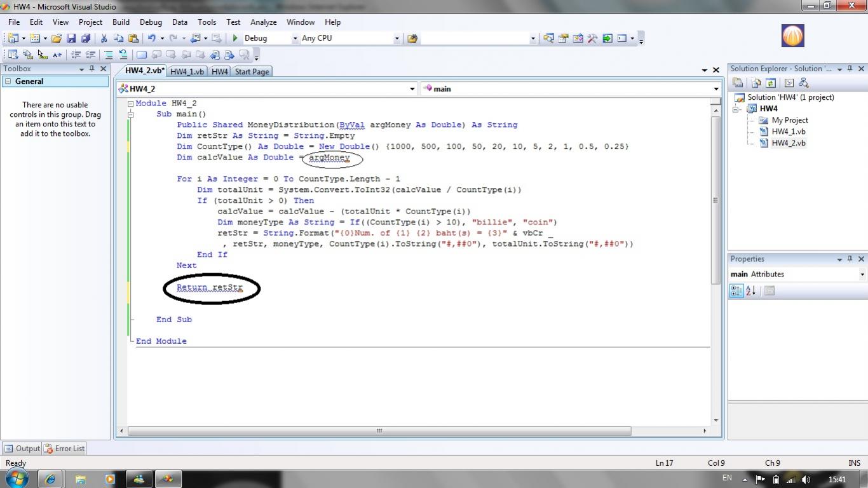Toggle auto-hide pin on Toolbox panel
868x488 pixels.
pos(92,69)
